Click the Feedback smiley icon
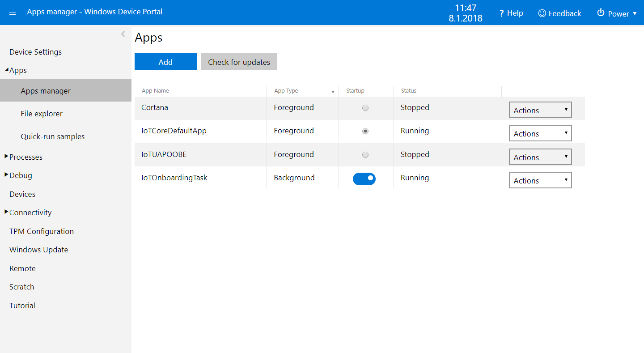This screenshot has width=644, height=353. 542,13
